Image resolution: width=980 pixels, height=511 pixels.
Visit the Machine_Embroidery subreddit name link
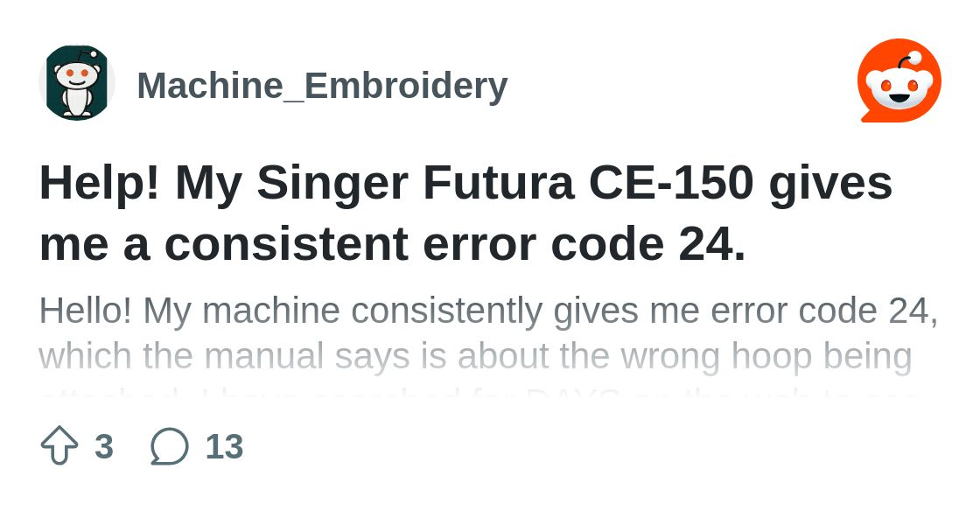tap(323, 85)
